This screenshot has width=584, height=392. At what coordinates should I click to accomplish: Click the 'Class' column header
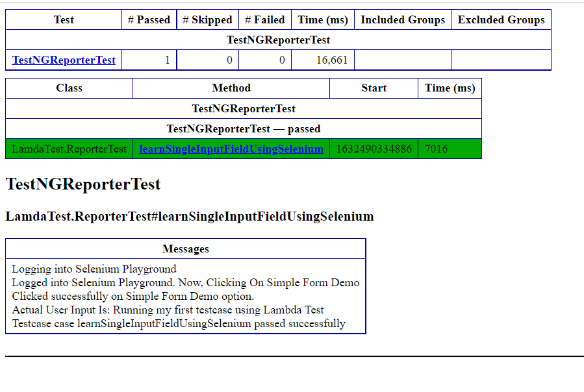click(x=70, y=88)
